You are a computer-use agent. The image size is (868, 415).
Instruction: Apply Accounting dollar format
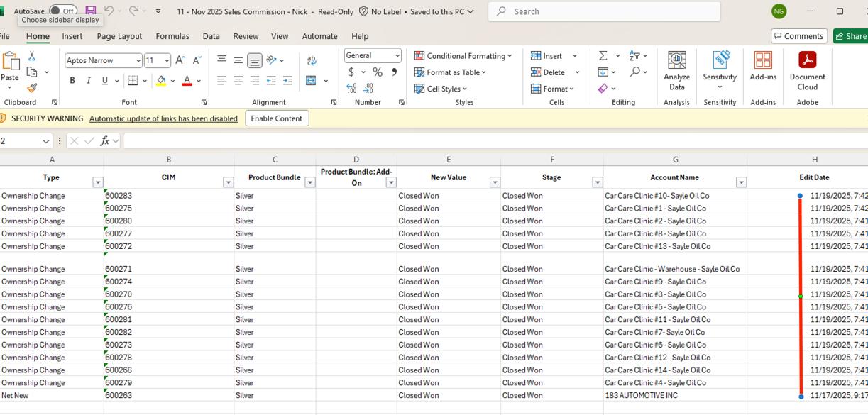coord(351,72)
